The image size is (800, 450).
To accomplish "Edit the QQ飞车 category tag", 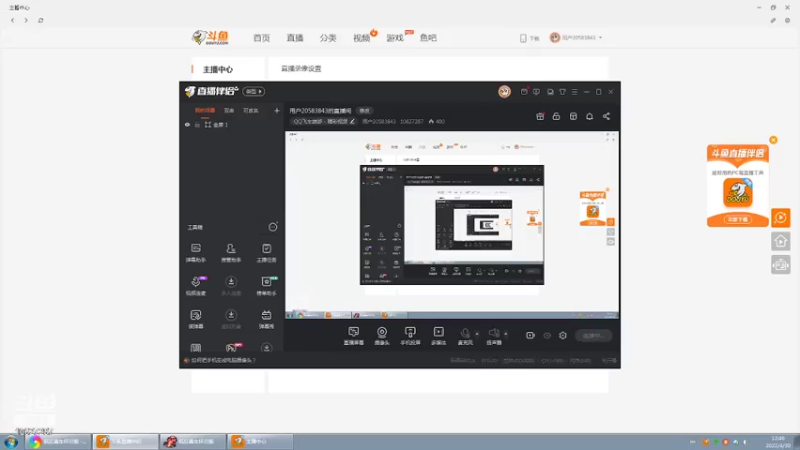I will point(323,121).
